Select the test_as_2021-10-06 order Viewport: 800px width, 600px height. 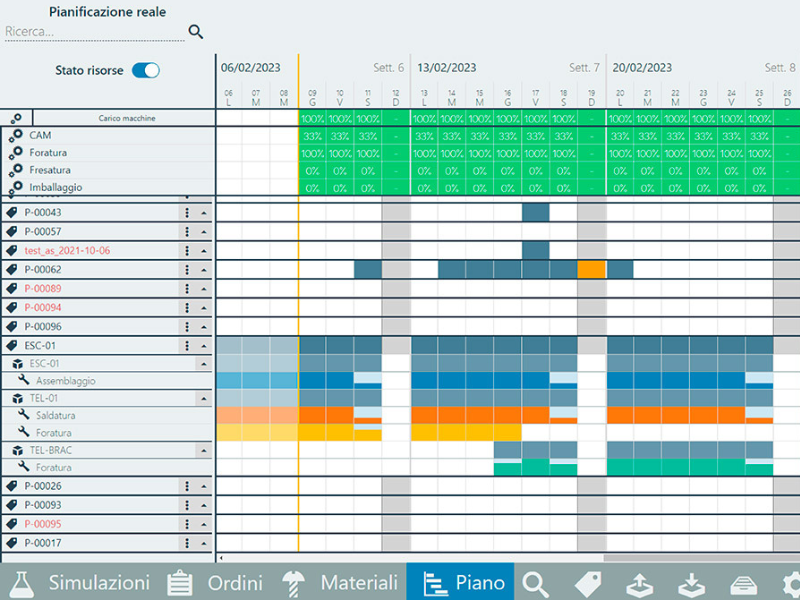pos(68,251)
